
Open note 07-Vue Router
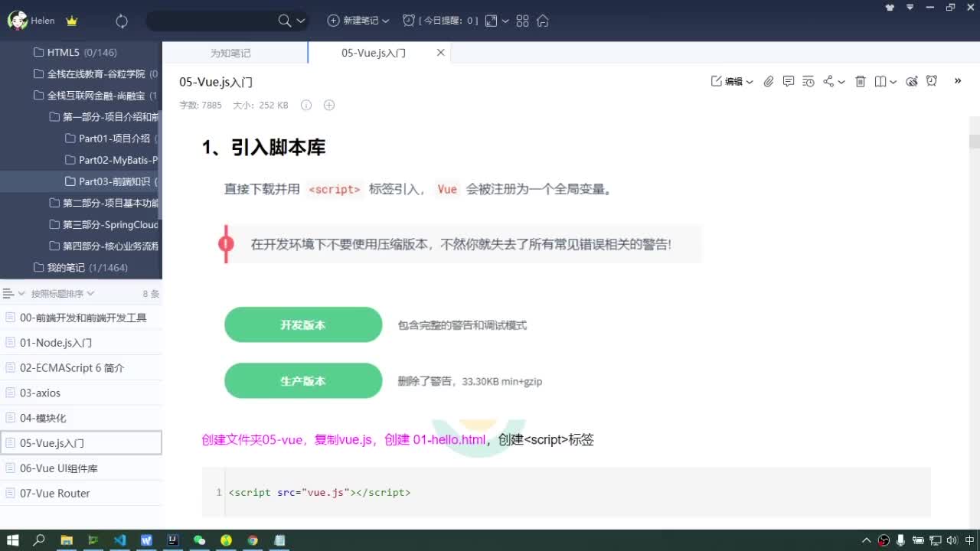point(81,494)
